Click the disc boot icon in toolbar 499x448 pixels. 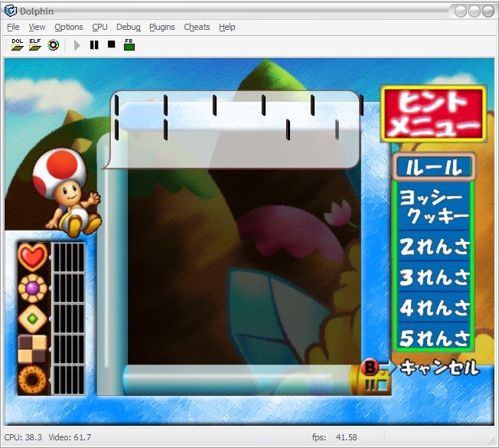click(53, 45)
